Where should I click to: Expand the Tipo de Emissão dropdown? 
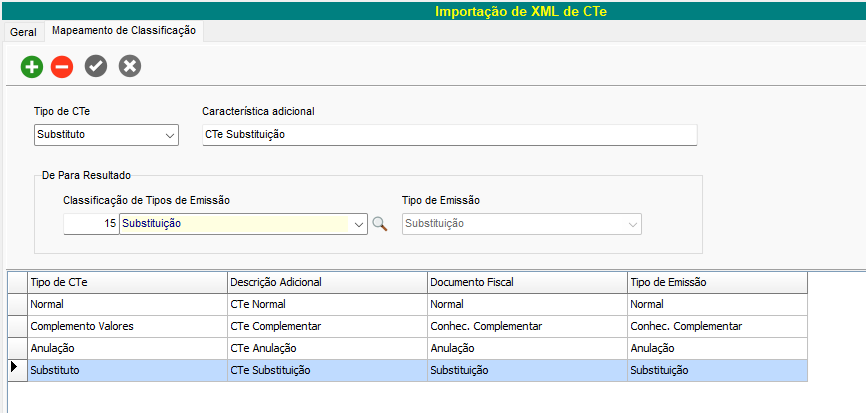tap(632, 224)
